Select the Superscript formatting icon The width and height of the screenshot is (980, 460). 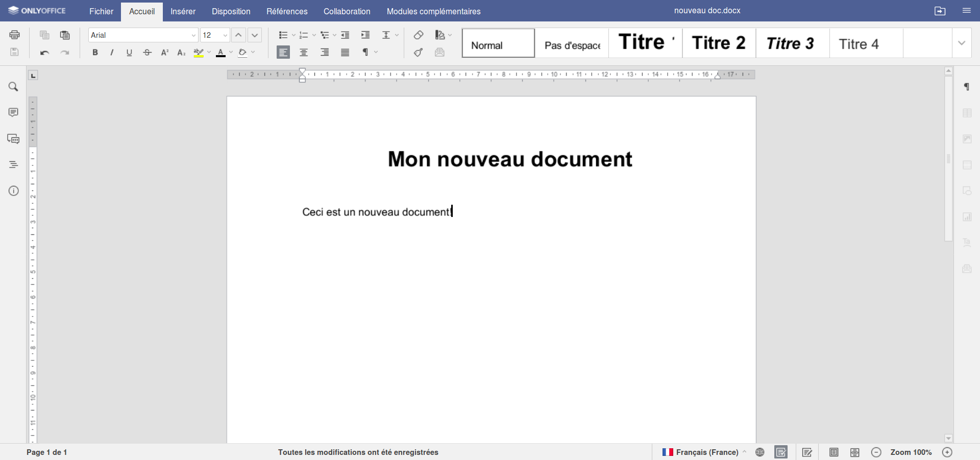click(164, 53)
